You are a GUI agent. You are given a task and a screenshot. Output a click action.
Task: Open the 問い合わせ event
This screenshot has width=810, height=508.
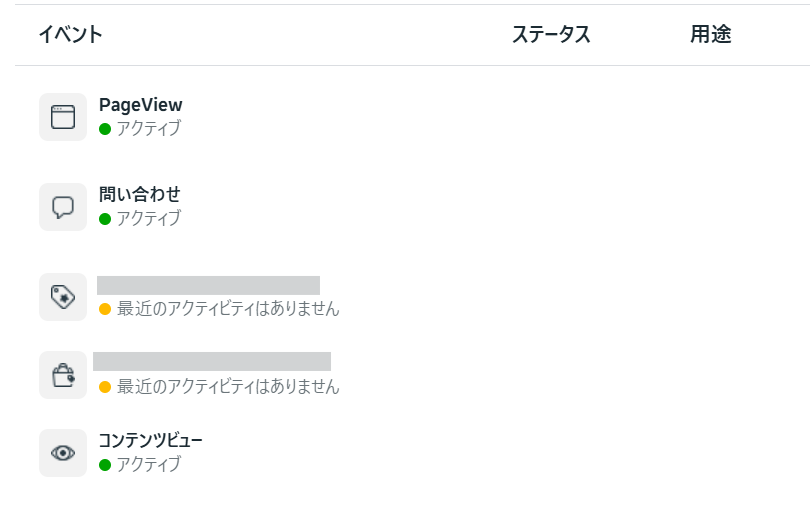point(140,195)
